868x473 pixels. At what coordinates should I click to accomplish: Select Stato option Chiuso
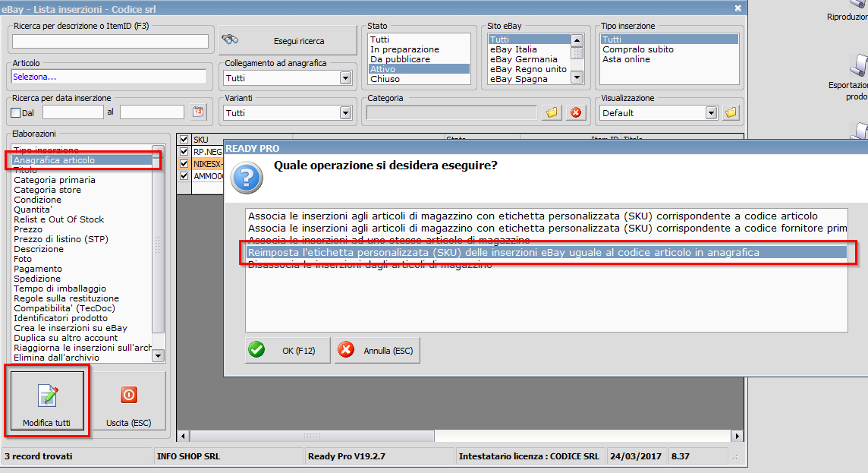[x=419, y=79]
